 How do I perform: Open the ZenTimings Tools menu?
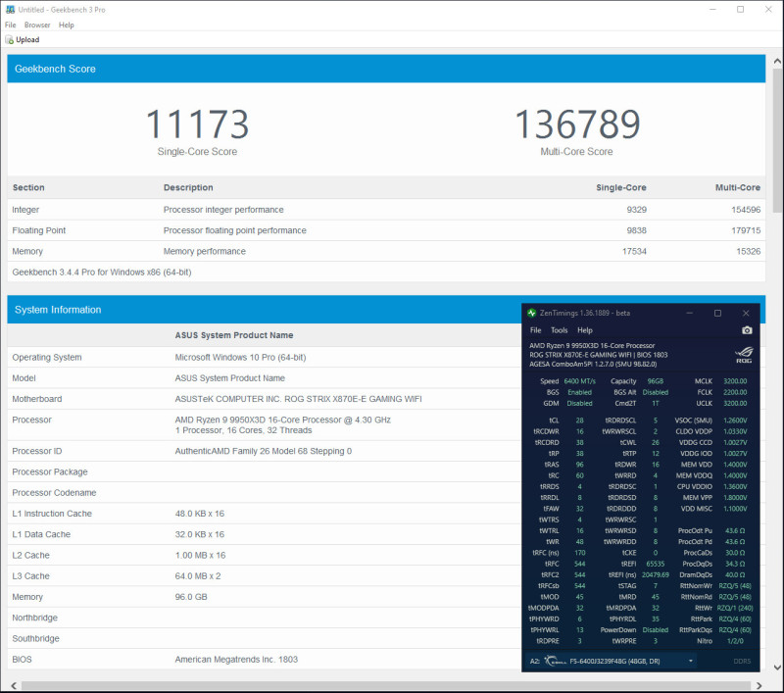(559, 330)
